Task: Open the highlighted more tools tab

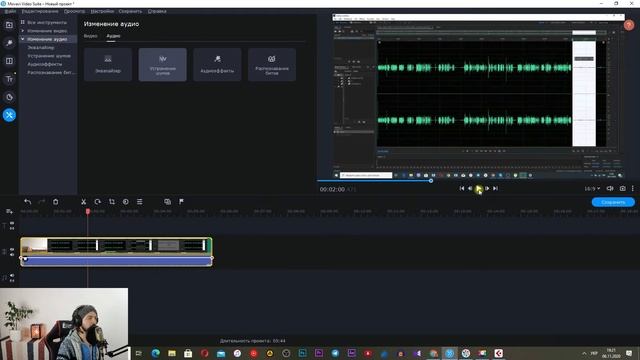Action: coord(9,115)
